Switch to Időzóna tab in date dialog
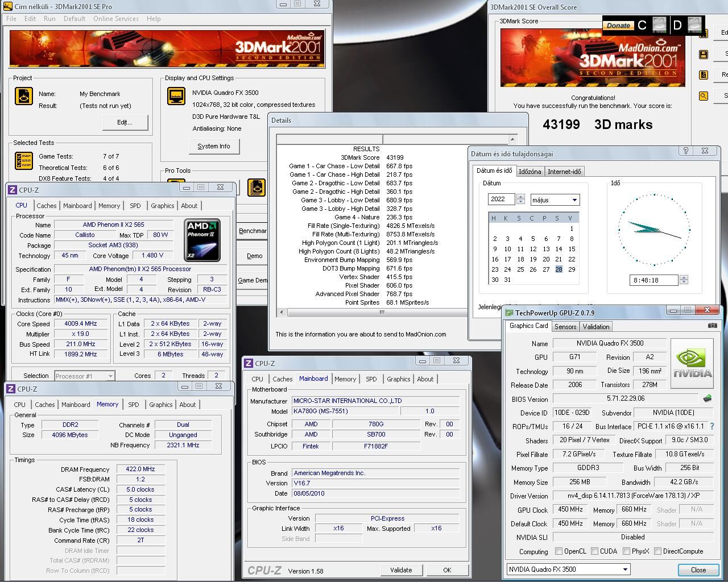Image resolution: width=728 pixels, height=582 pixels. coord(530,172)
